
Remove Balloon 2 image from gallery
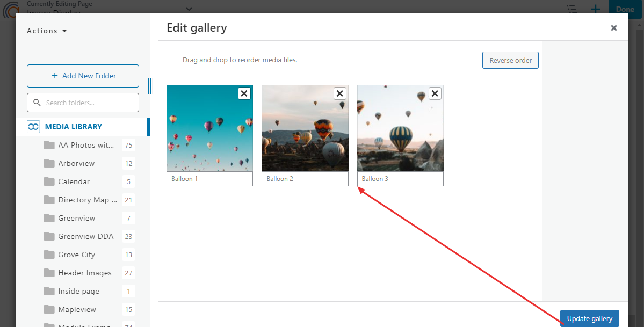[x=339, y=93]
